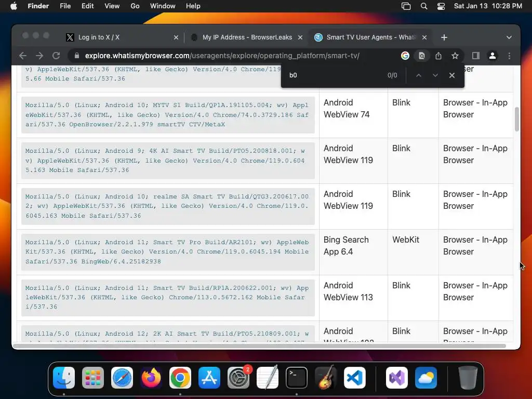
Task: Open Chrome from the Dock
Action: tap(180, 378)
